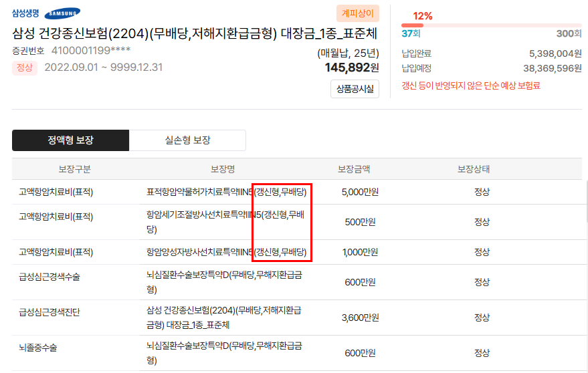Click the 500만원 coverage amount

click(360, 222)
